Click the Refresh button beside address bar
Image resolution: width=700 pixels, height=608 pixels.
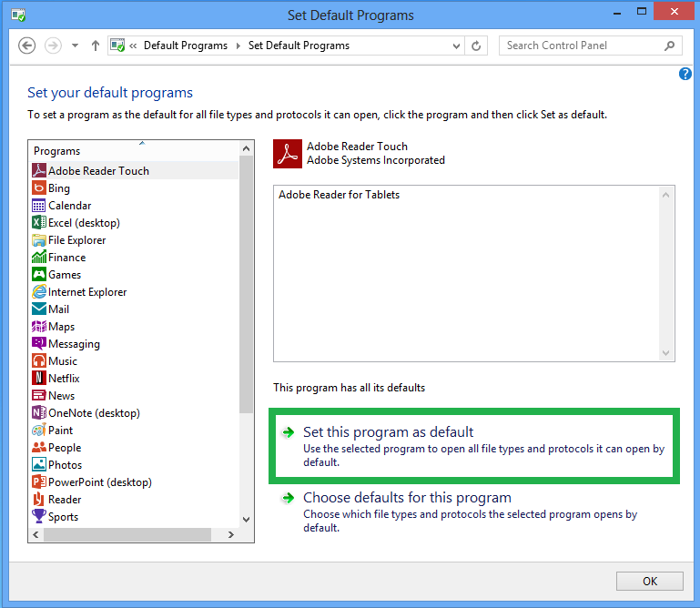tap(476, 46)
